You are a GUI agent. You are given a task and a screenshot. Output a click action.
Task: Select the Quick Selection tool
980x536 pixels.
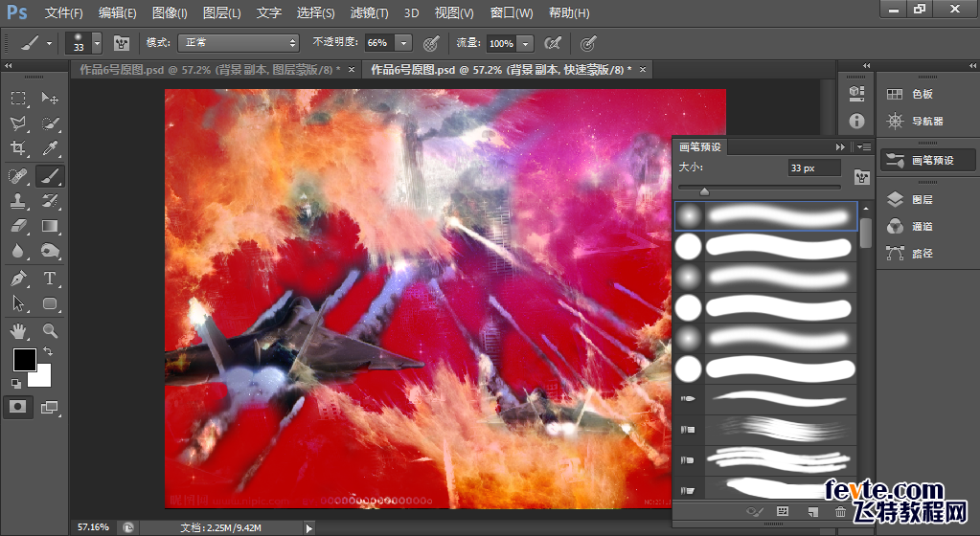pyautogui.click(x=50, y=123)
